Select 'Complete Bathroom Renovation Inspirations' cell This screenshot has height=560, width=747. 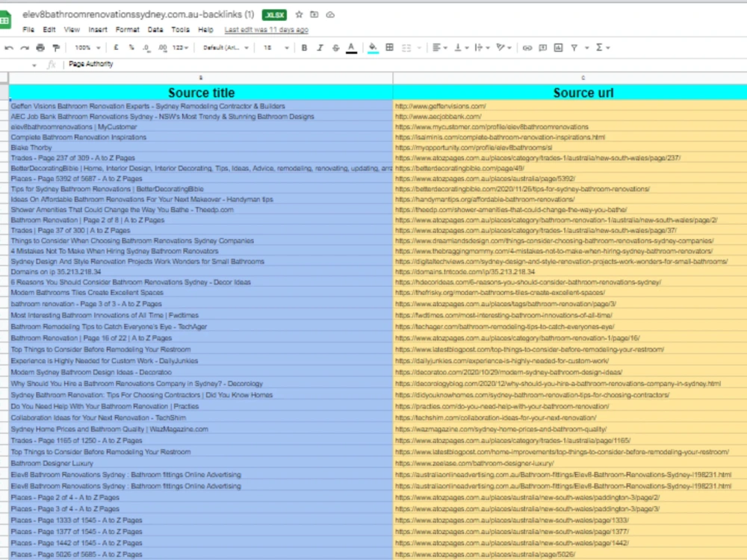point(200,137)
